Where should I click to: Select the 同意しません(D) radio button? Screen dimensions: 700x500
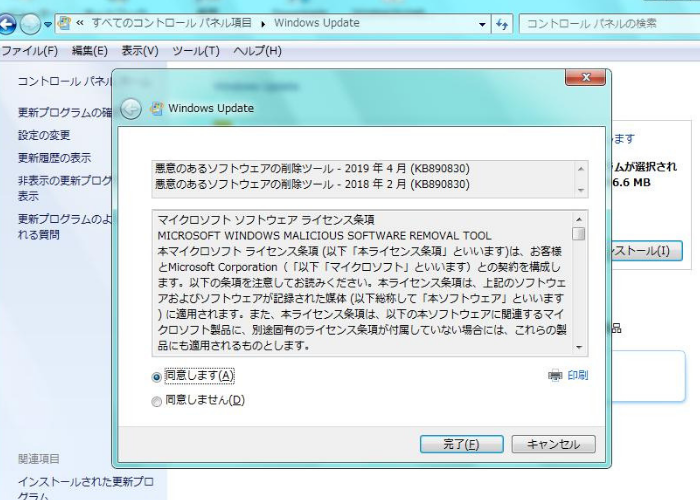[x=156, y=402]
